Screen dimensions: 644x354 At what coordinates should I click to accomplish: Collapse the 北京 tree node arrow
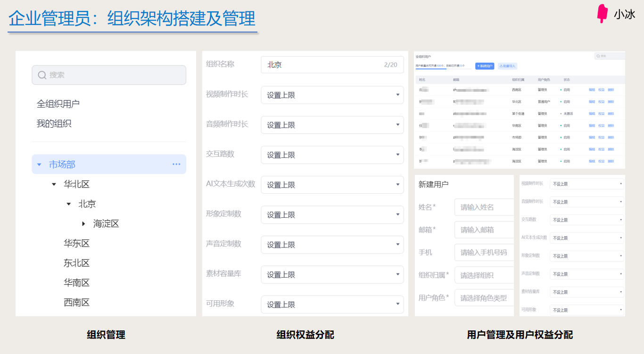pyautogui.click(x=69, y=204)
